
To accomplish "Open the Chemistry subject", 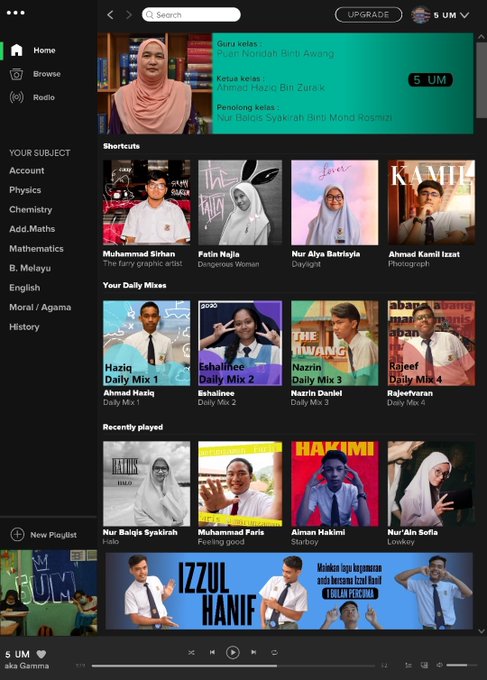I will [31, 209].
